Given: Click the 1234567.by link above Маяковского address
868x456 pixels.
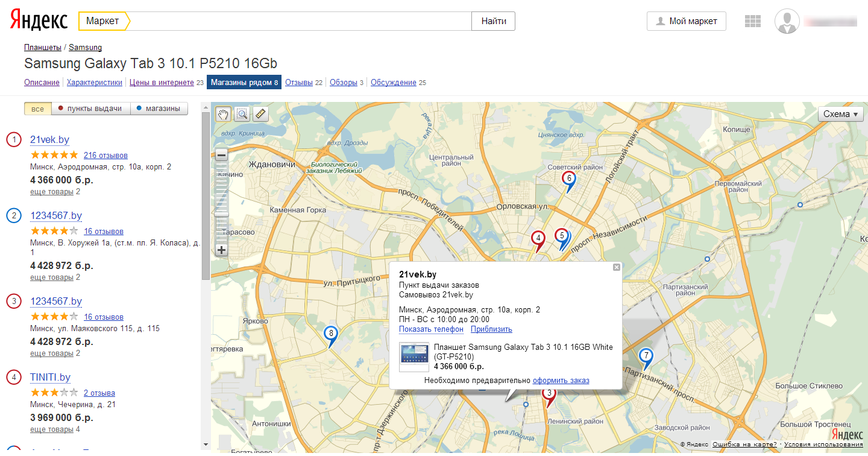Looking at the screenshot, I should pos(56,302).
